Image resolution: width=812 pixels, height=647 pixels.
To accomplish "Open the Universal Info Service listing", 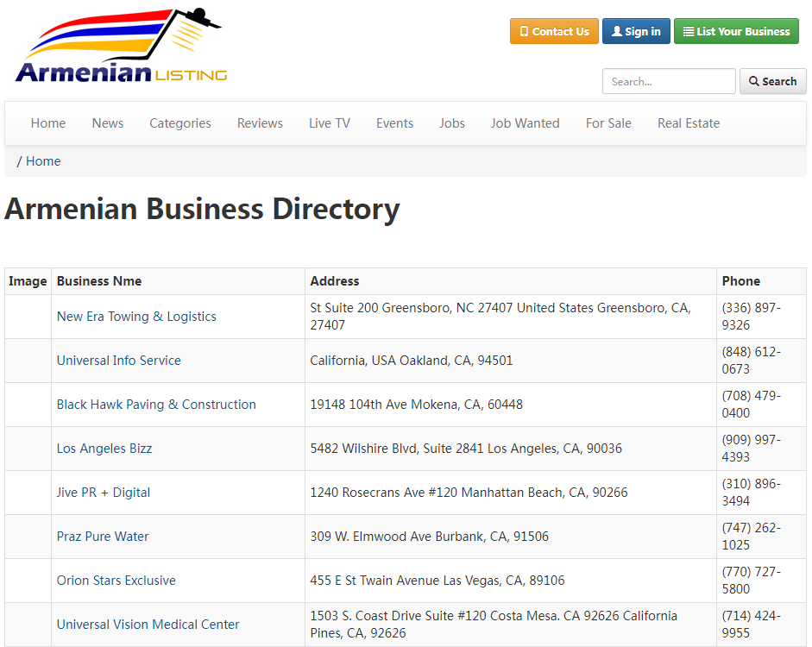I will pyautogui.click(x=118, y=361).
